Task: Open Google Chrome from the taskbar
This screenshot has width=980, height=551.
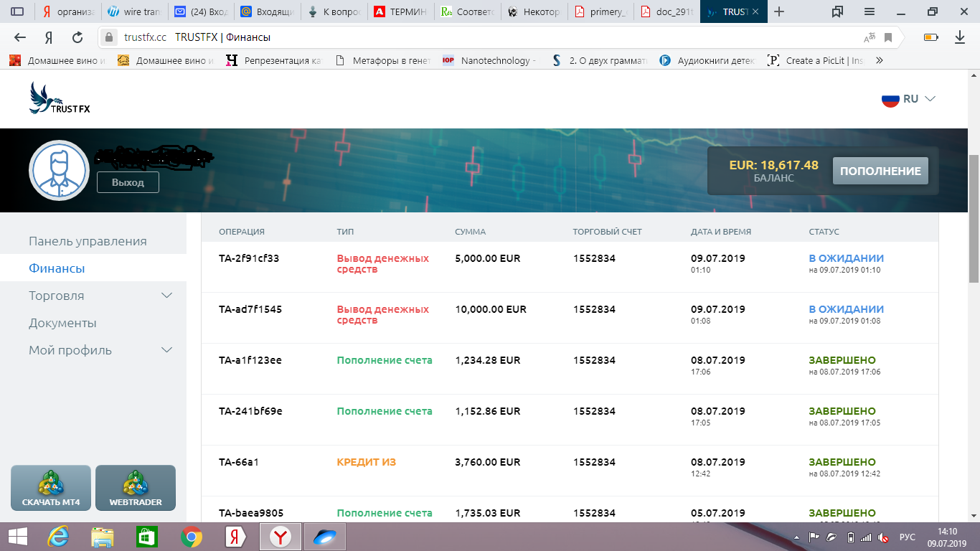Action: pos(190,537)
